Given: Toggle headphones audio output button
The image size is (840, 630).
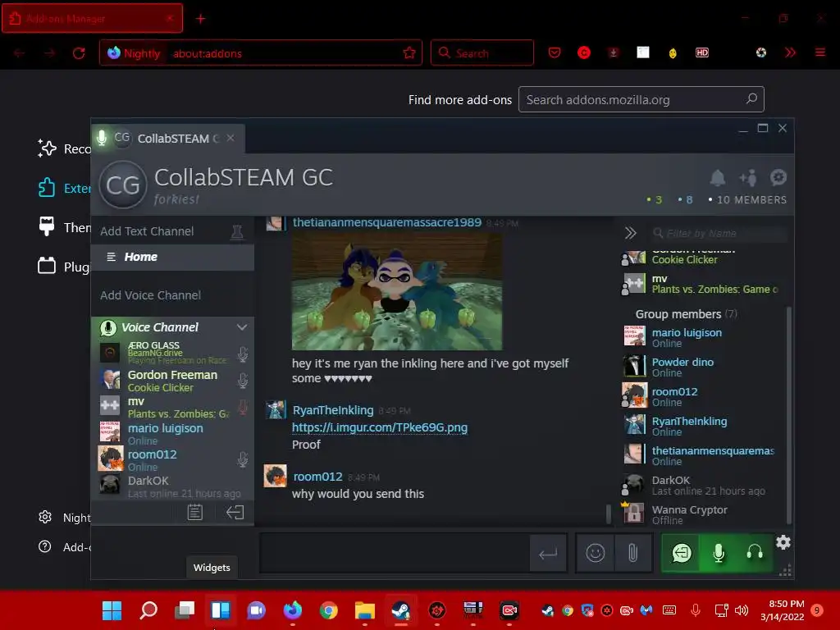Looking at the screenshot, I should (x=755, y=553).
